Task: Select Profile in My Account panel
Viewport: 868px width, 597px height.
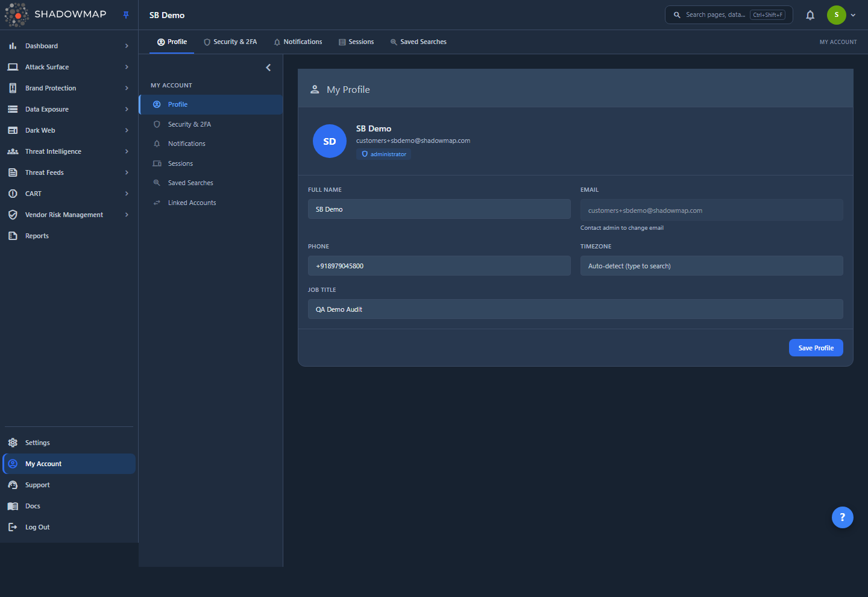Action: tap(211, 104)
